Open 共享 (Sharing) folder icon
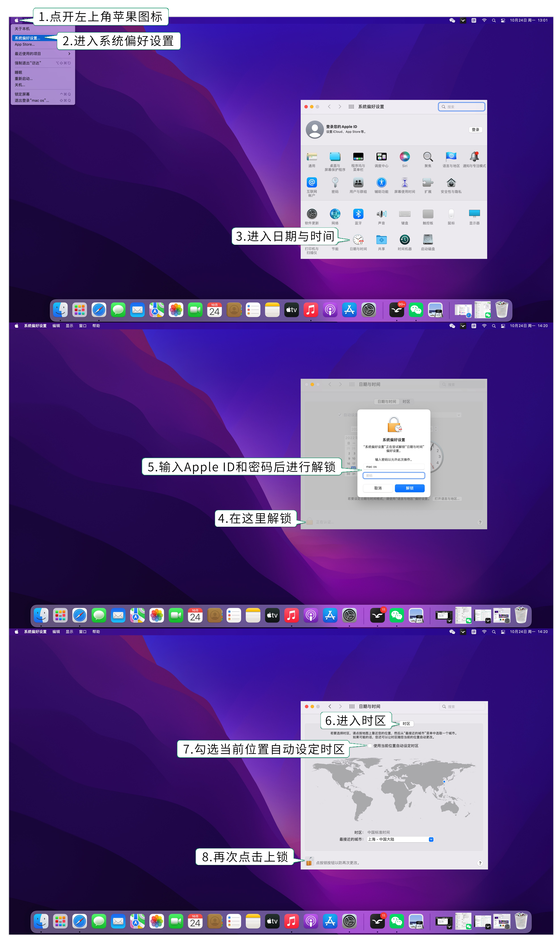Screen dimensions: 560x946 (x=381, y=240)
